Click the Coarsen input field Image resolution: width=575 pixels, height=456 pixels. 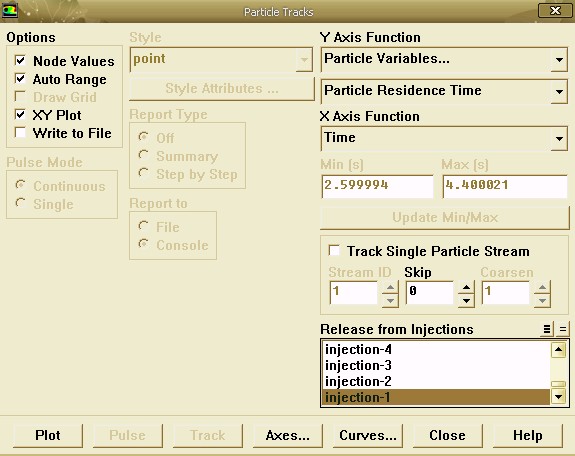click(506, 292)
